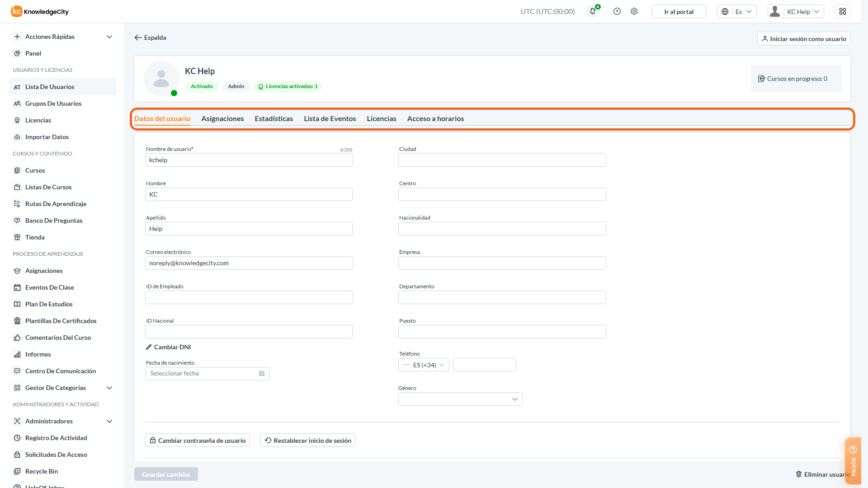Click the Grupos De Usuarios icon
This screenshot has width=868, height=488.
17,103
